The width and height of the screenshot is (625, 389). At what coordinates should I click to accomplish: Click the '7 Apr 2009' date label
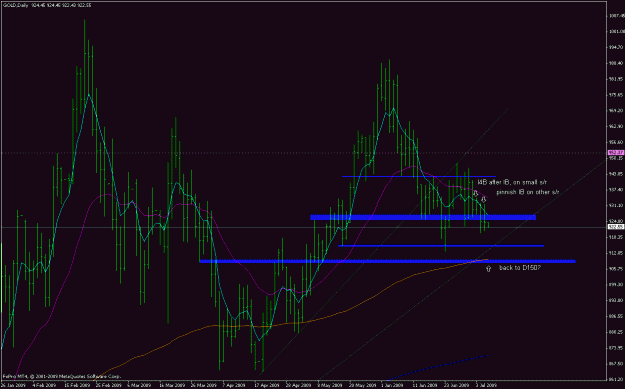[234, 385]
